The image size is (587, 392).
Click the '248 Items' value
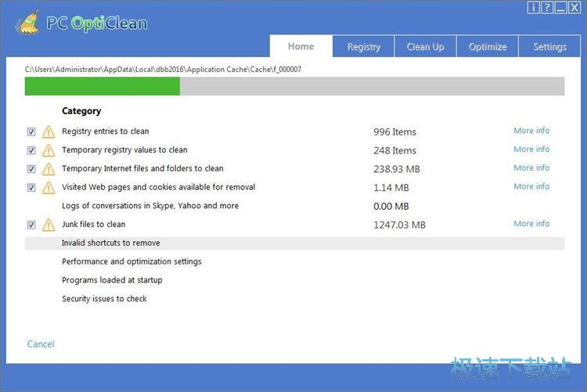(x=394, y=150)
